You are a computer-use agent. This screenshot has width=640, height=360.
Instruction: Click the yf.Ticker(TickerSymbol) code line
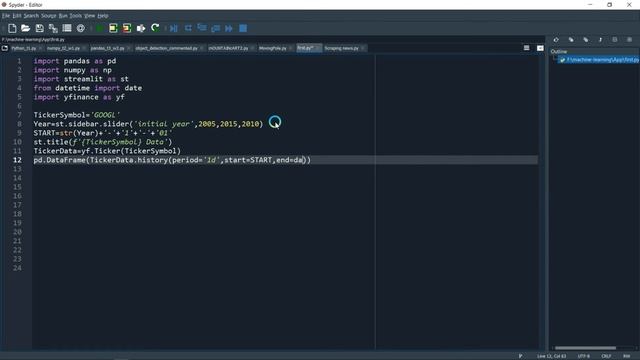pos(107,151)
